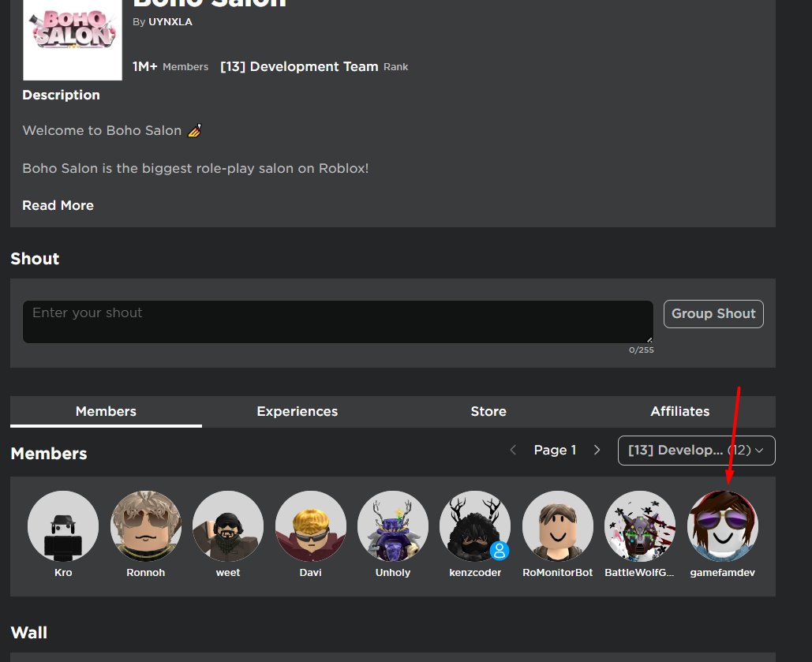The image size is (812, 662).
Task: Switch to the Members tab
Action: point(107,411)
